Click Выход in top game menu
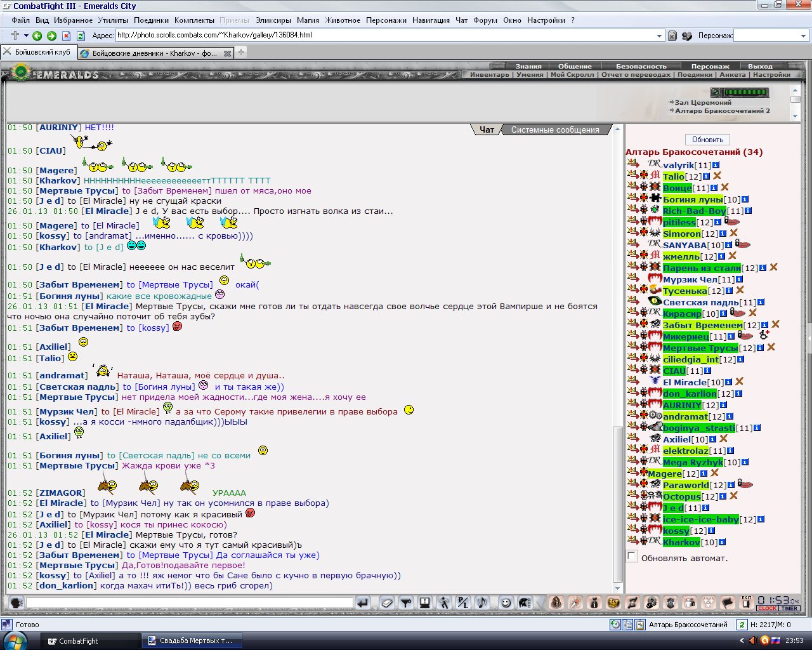The width and height of the screenshot is (812, 650). 760,66
